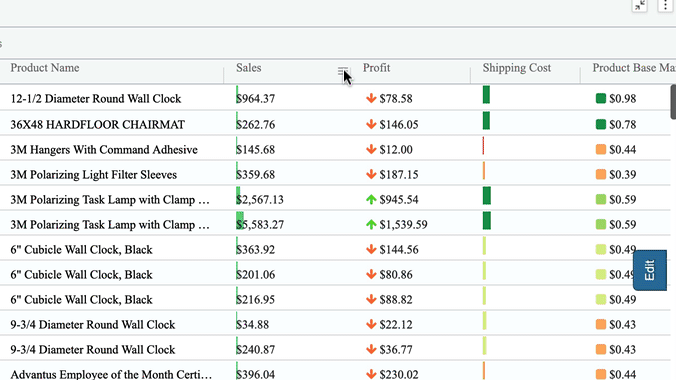This screenshot has height=380, width=676.
Task: Sort by the Profit column header
Action: (x=376, y=68)
